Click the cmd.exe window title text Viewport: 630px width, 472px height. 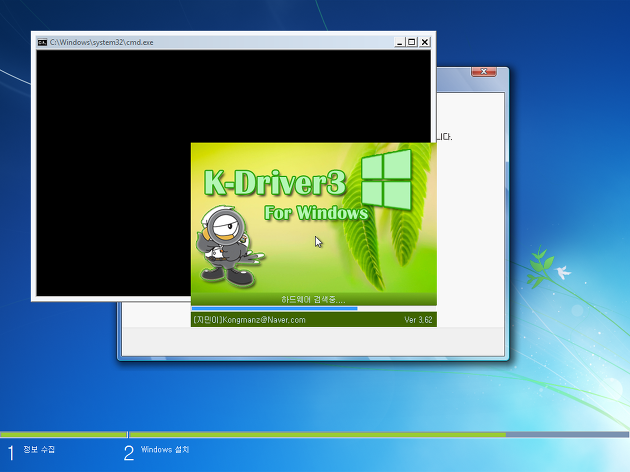102,42
